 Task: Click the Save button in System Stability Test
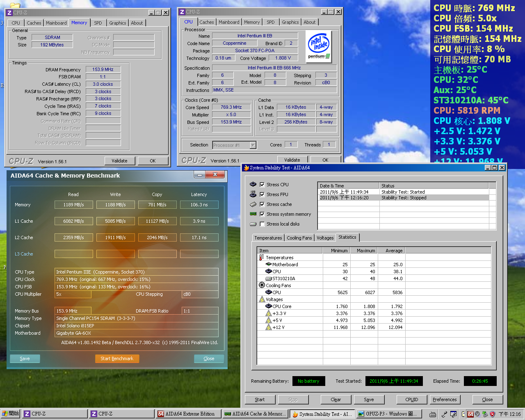[x=369, y=399]
